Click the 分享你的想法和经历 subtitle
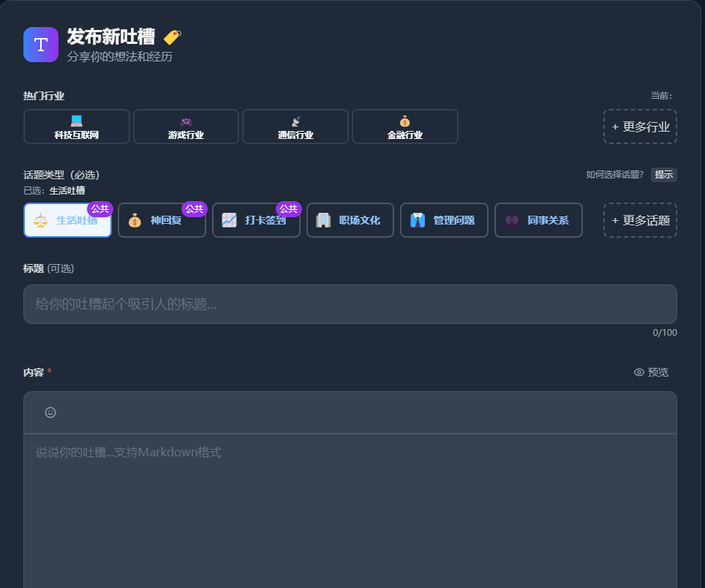Screen dimensions: 705x588 120,56
